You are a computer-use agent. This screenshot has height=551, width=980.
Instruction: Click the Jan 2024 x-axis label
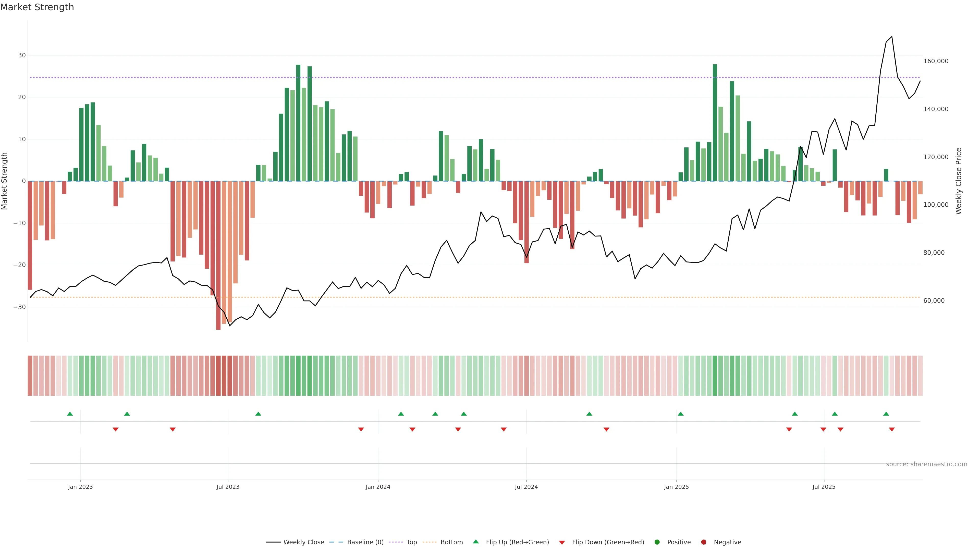(378, 487)
